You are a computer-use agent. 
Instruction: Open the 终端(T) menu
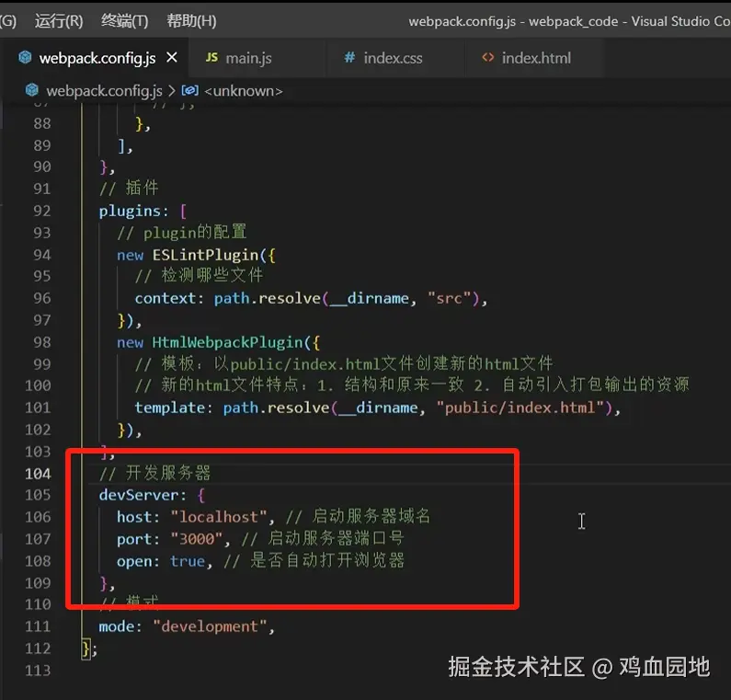coord(124,21)
